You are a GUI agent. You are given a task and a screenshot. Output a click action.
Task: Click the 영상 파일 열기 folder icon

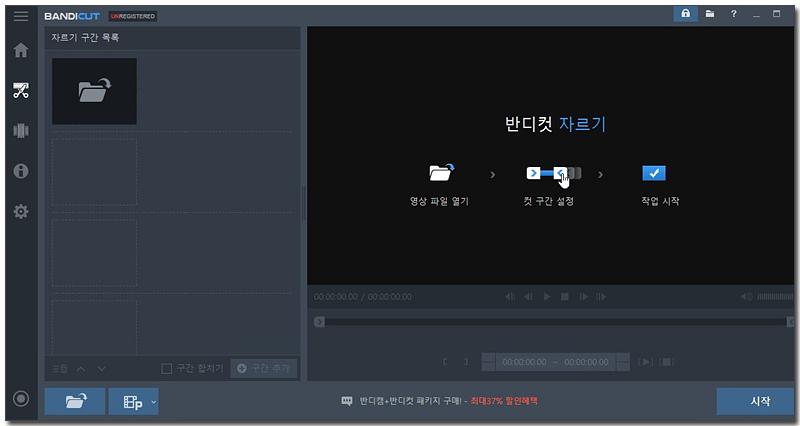[x=441, y=172]
